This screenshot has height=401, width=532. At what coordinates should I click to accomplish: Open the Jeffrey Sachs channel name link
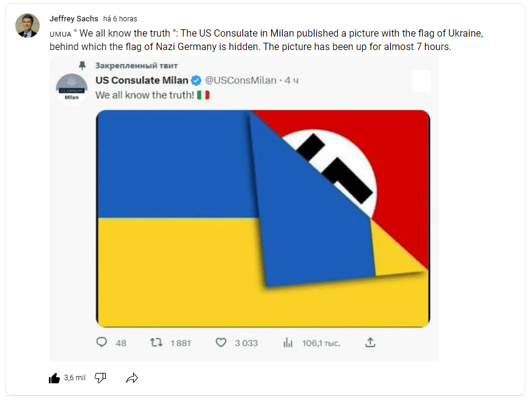74,19
